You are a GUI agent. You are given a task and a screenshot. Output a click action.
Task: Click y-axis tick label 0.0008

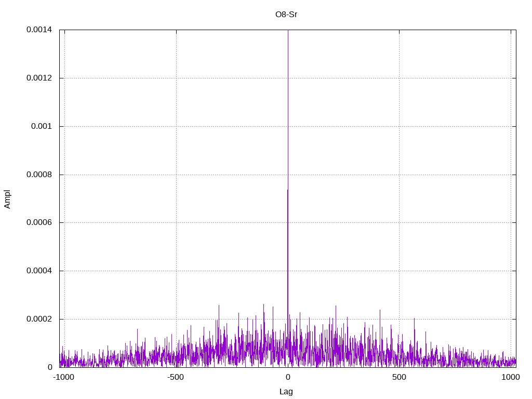(x=39, y=175)
